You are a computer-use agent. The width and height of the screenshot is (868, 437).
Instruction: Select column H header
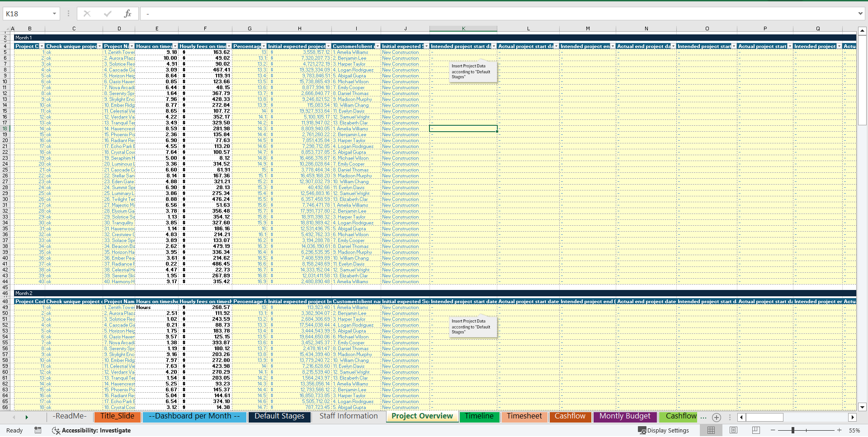click(x=299, y=28)
